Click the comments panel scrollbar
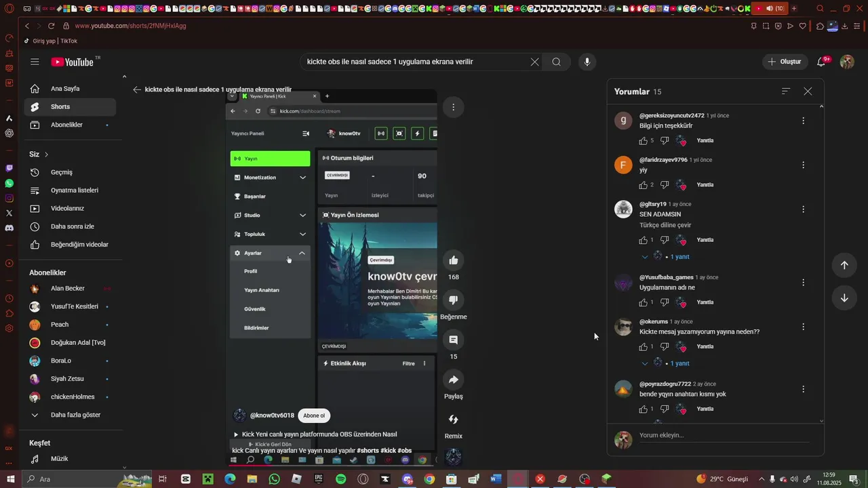Screen dimensions: 868x488 [822, 263]
